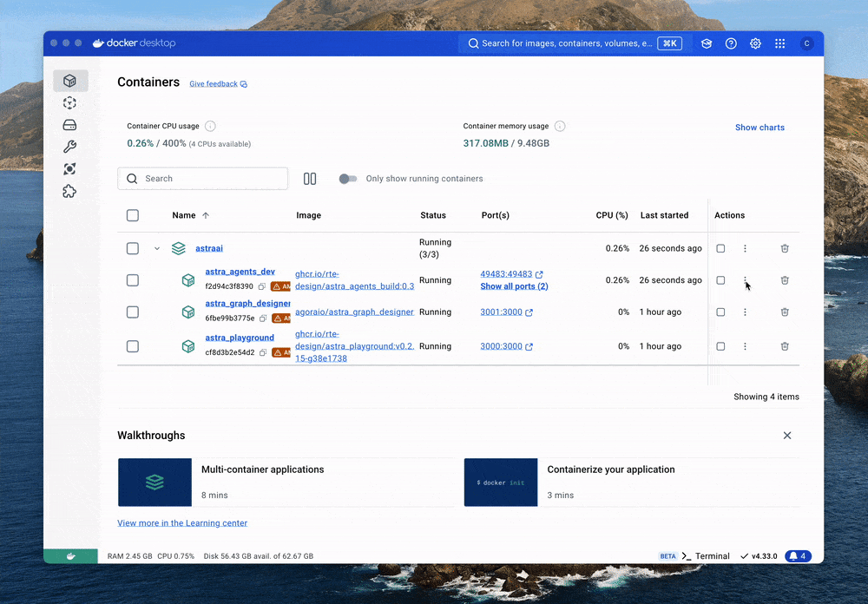Screen dimensions: 868x604
Task: Toggle "Only show running containers" switch
Action: pos(348,179)
